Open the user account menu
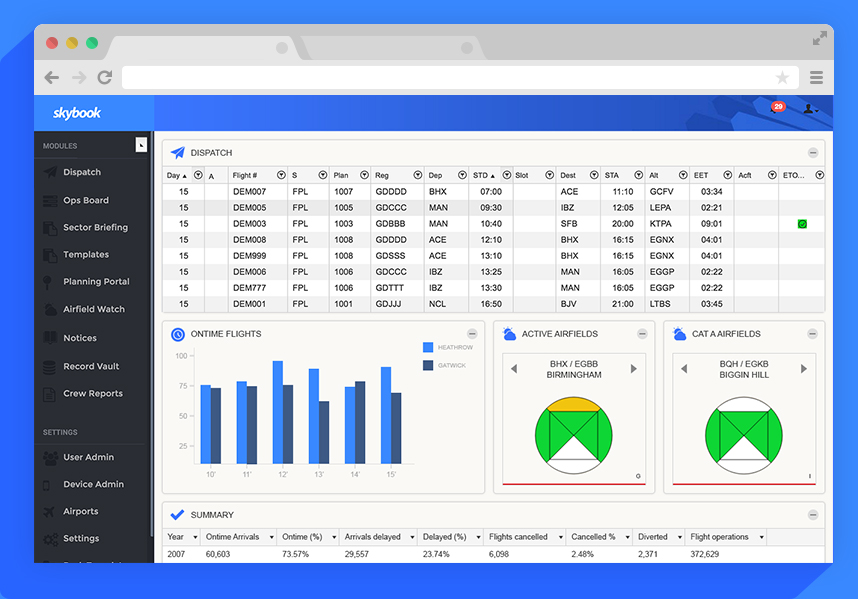 tap(810, 109)
